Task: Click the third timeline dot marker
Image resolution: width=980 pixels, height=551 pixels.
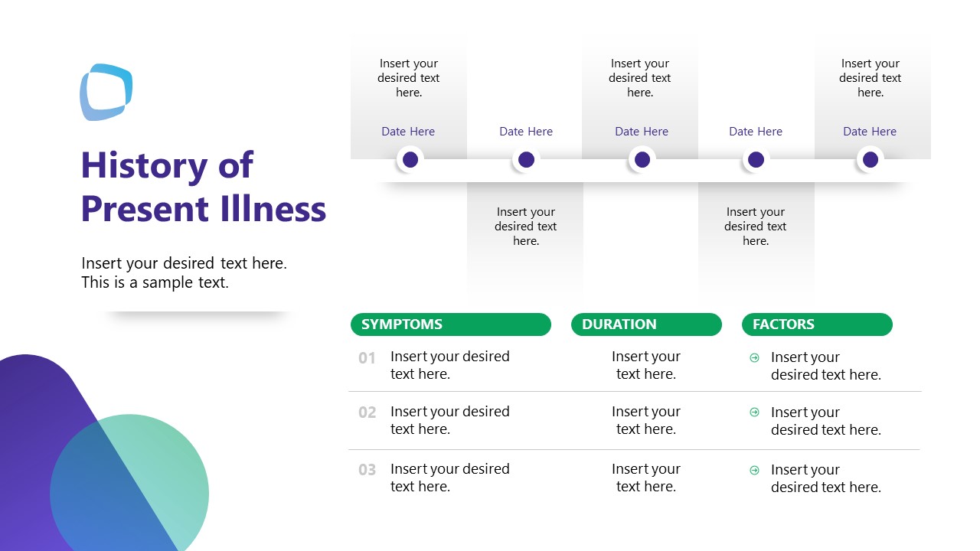Action: [642, 159]
